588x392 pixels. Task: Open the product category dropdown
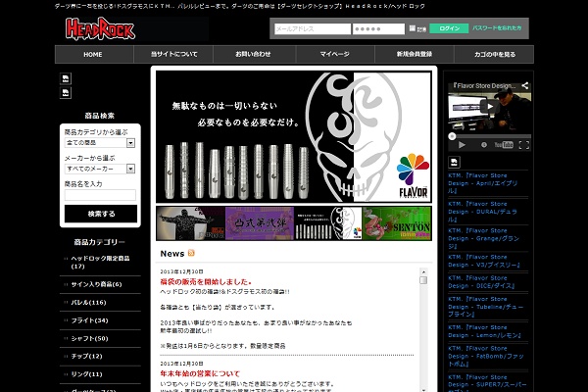[x=100, y=143]
